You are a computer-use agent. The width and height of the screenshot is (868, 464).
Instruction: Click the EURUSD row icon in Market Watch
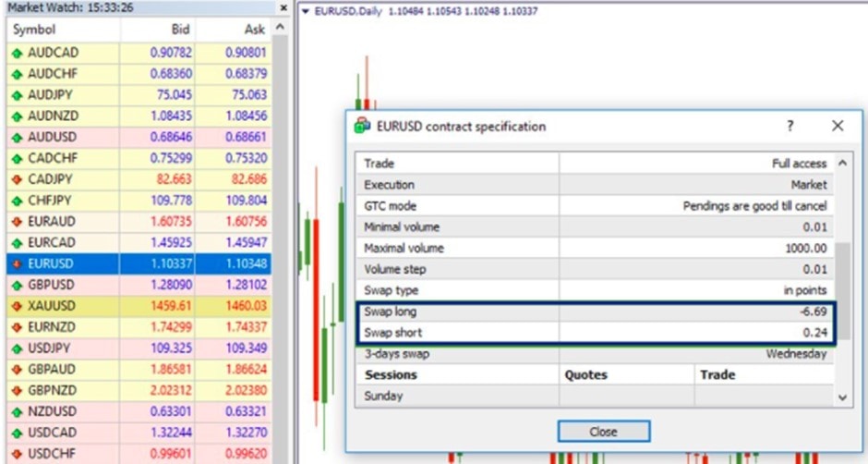click(x=17, y=263)
